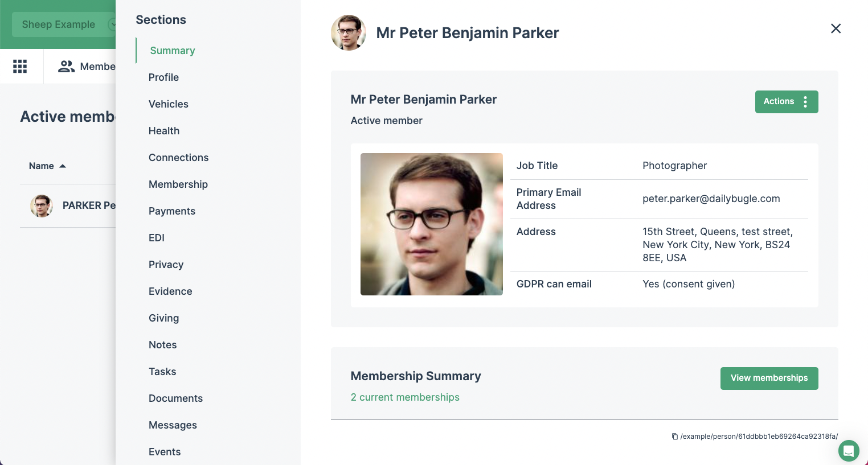This screenshot has width=868, height=465.
Task: Open the Intercom chat bubble
Action: 849,451
